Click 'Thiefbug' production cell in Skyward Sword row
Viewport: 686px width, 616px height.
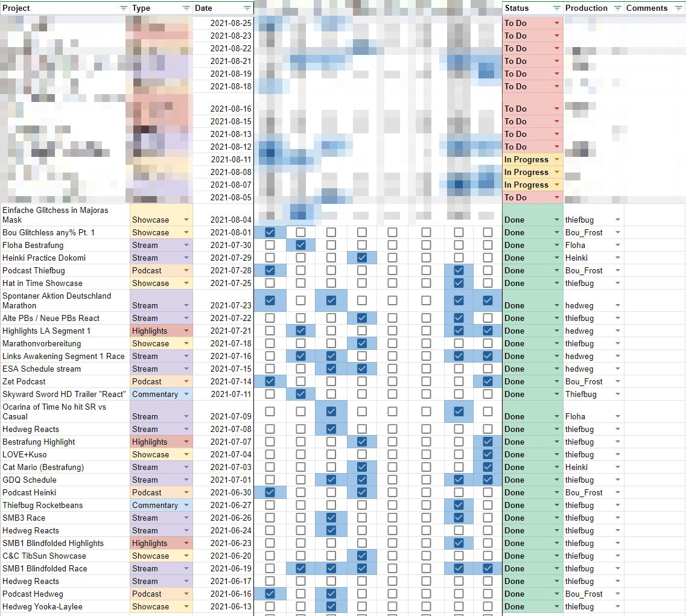coord(593,394)
